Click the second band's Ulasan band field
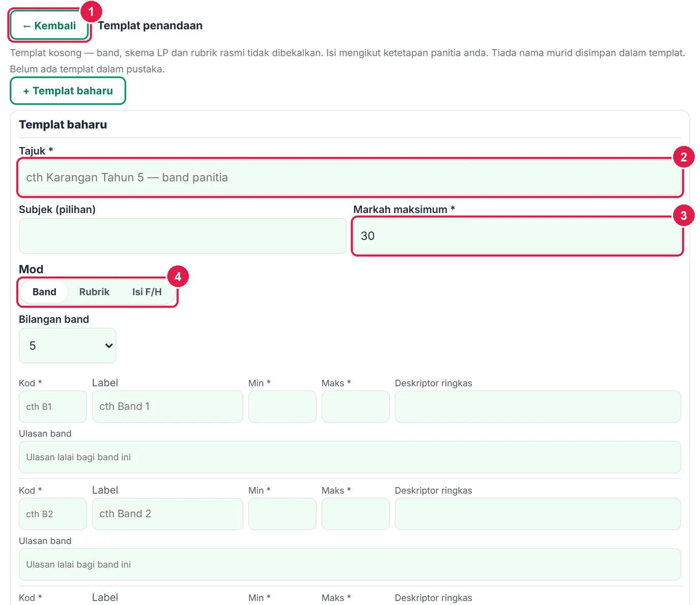The width and height of the screenshot is (700, 605). 350,564
